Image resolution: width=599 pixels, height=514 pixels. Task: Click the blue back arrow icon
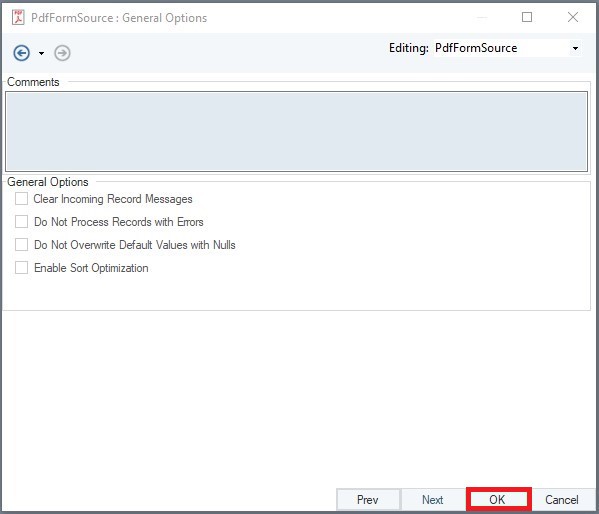coord(21,53)
